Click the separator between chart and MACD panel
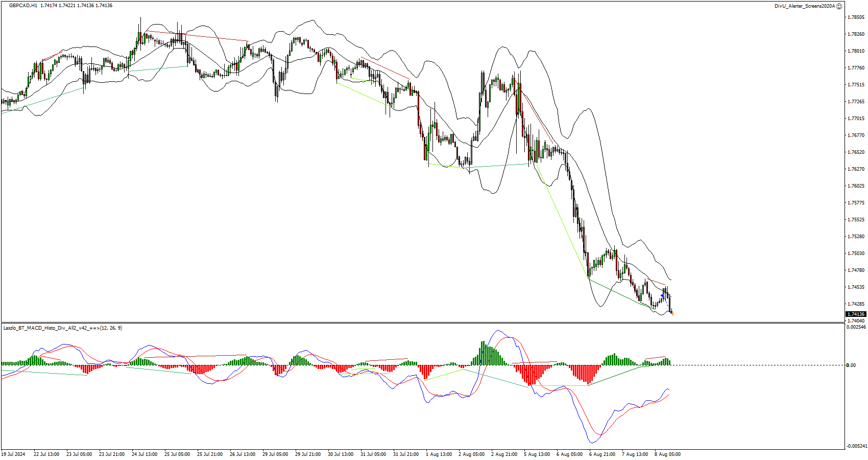This screenshot has width=868, height=460. pos(422,323)
